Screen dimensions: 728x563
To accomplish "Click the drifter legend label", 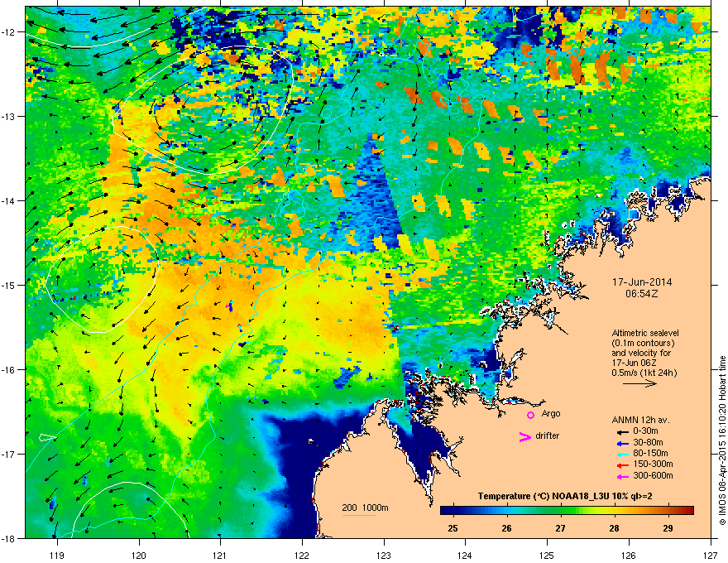I will (x=548, y=435).
